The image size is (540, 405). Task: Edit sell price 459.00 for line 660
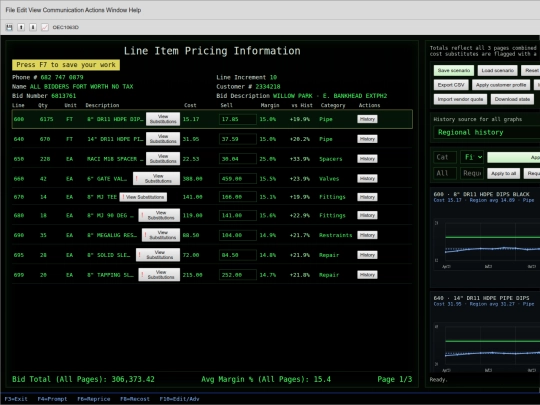pos(238,178)
